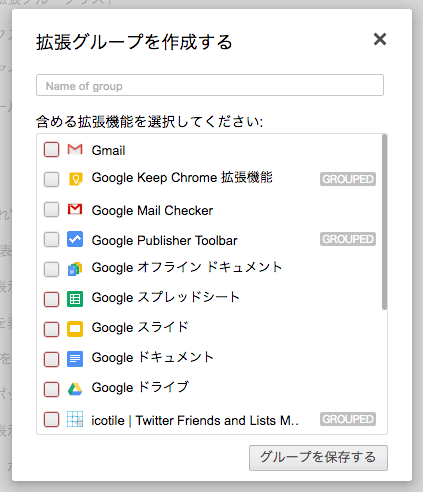Tick the Google スプレッドシート checkbox

coord(51,299)
